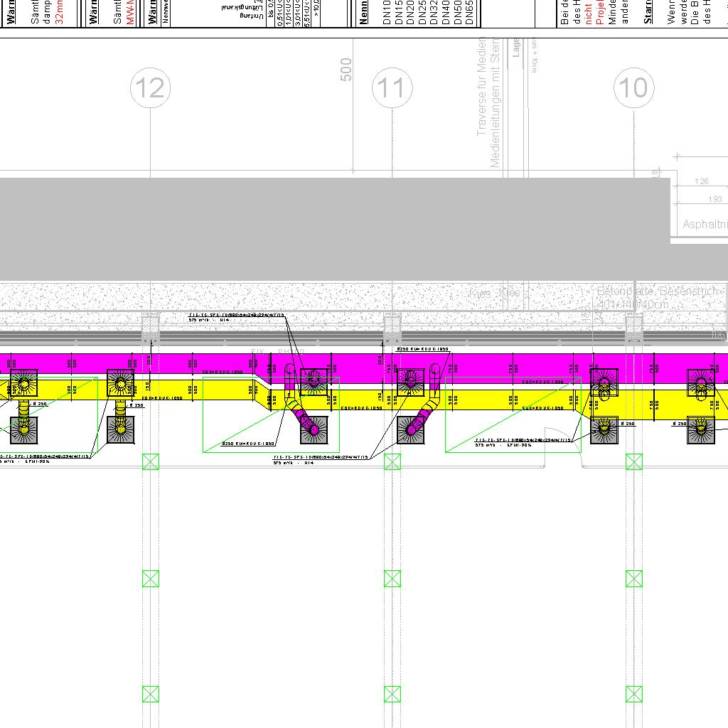The width and height of the screenshot is (728, 728).
Task: Click "Ø 250" label directly left of axis 12
Action: [136, 405]
